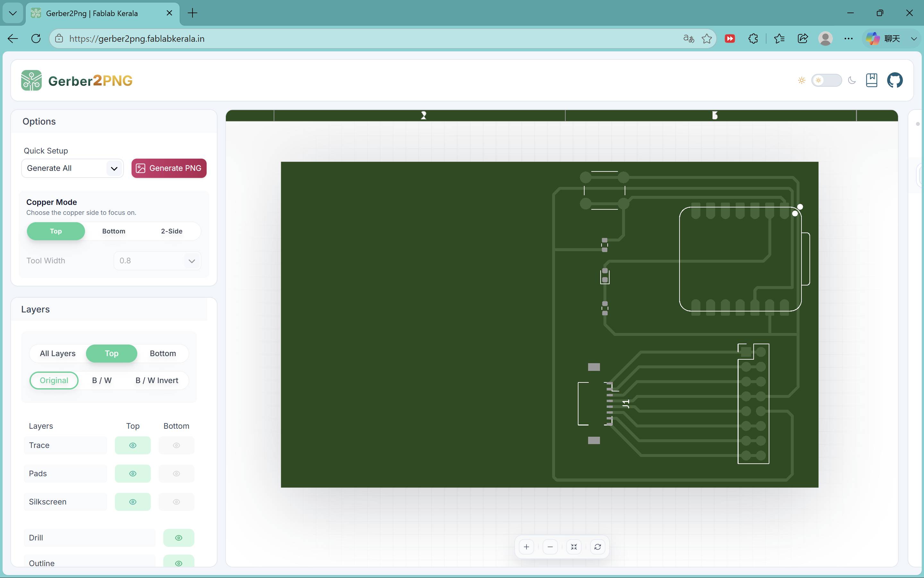Open the documentation book icon
The height and width of the screenshot is (578, 924).
[x=871, y=80]
